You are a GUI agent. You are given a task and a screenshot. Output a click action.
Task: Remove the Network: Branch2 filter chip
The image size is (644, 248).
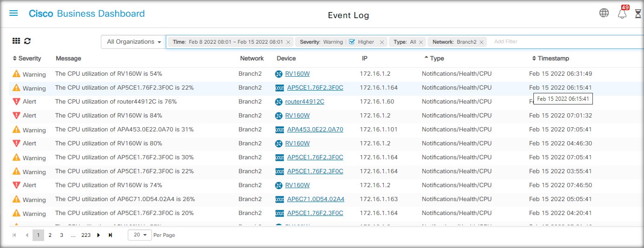(482, 42)
